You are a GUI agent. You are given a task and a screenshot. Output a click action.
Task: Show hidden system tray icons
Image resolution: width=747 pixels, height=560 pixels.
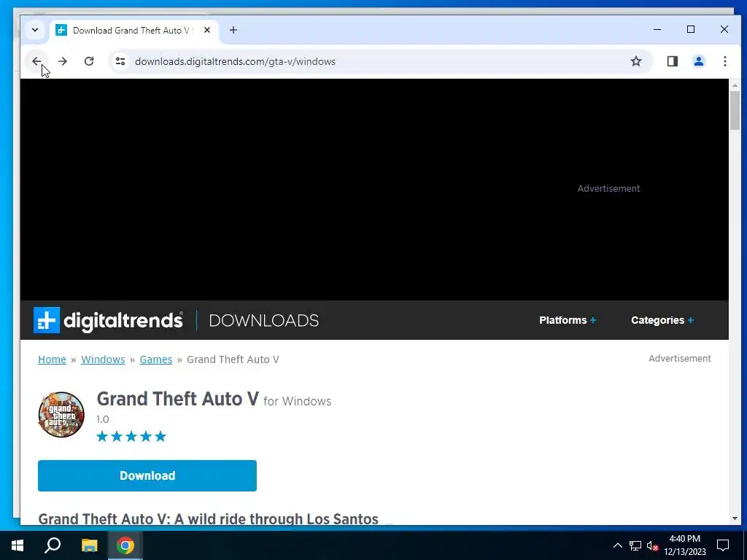pos(617,545)
